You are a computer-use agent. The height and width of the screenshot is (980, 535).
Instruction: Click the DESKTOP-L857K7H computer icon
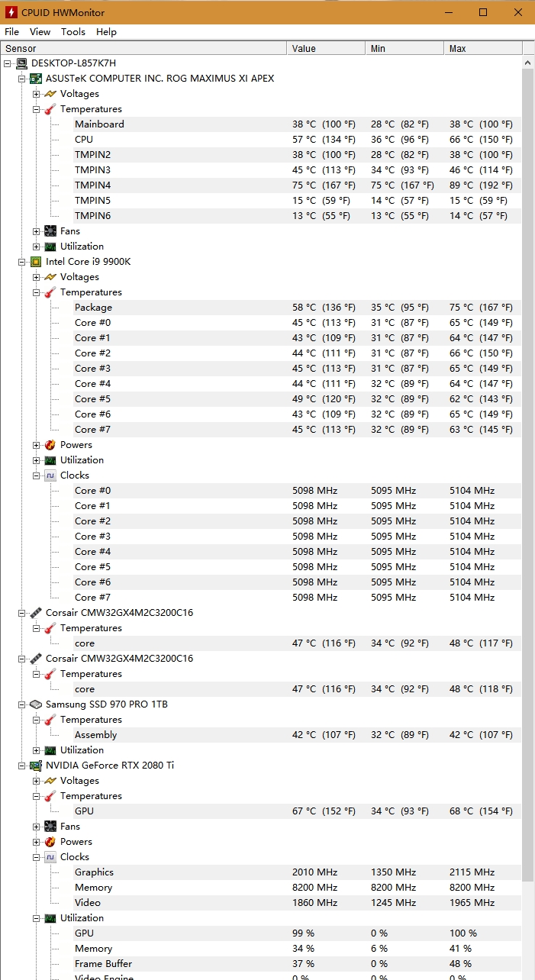pyautogui.click(x=21, y=63)
